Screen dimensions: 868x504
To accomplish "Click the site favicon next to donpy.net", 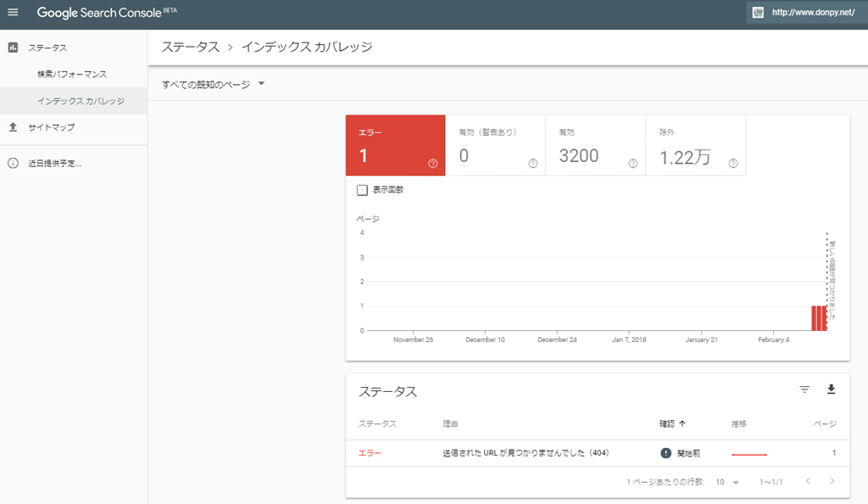I will click(758, 12).
